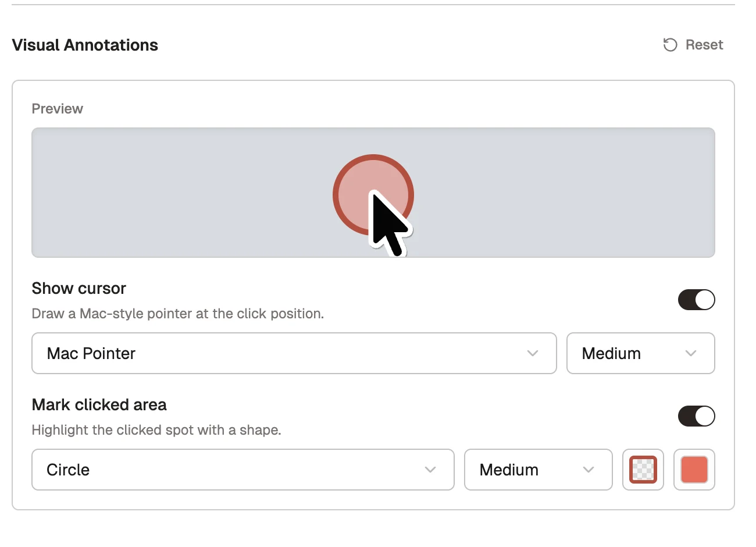The height and width of the screenshot is (547, 756).
Task: Click chevron arrow of cursor size Medium
Action: (690, 353)
